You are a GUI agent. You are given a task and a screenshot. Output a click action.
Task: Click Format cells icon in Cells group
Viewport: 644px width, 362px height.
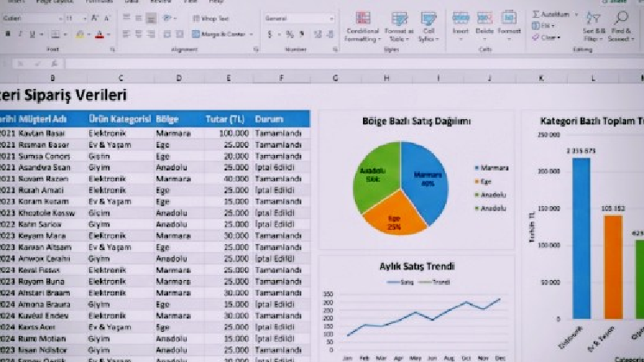point(509,19)
